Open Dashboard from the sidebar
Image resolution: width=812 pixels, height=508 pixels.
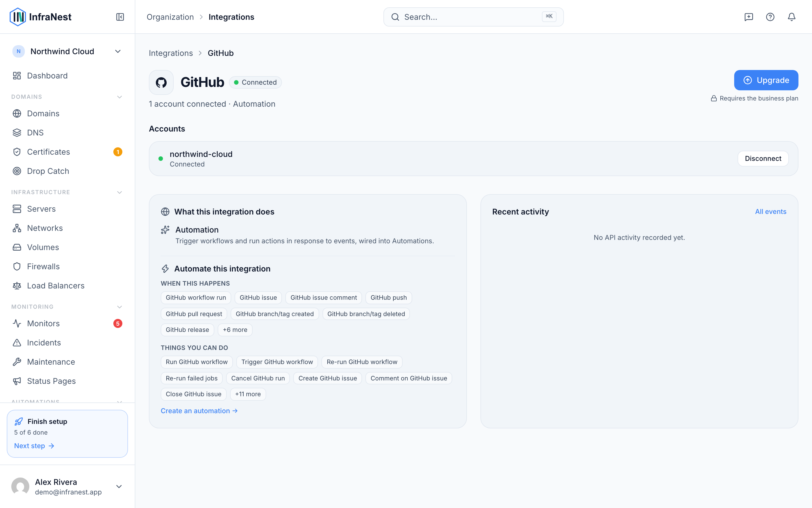pos(67,76)
